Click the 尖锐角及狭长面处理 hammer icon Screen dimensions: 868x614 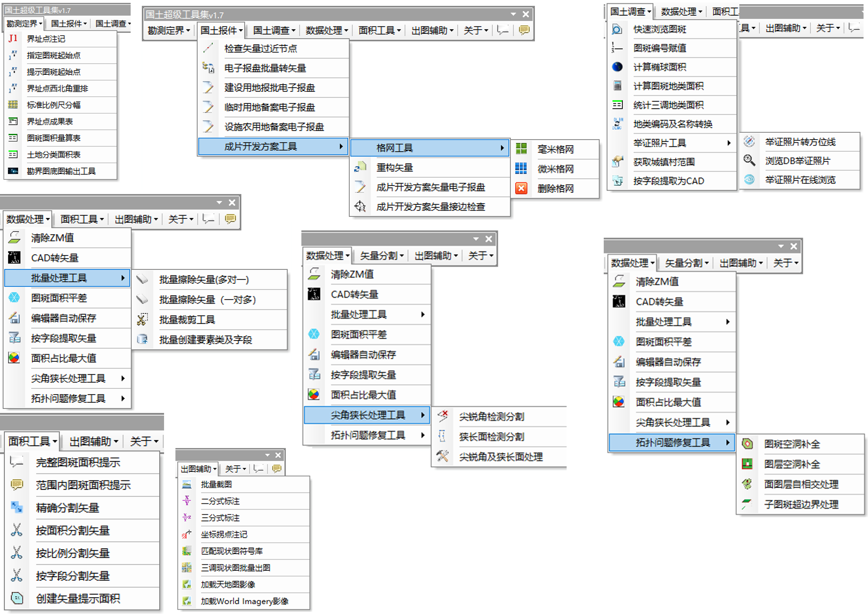tap(442, 456)
